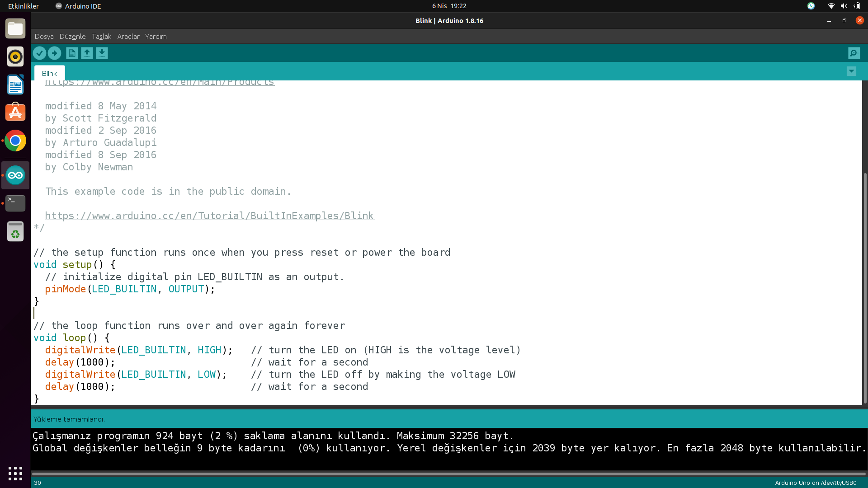Image resolution: width=868 pixels, height=488 pixels.
Task: Click the Verify sketch checkmark button
Action: coord(39,53)
